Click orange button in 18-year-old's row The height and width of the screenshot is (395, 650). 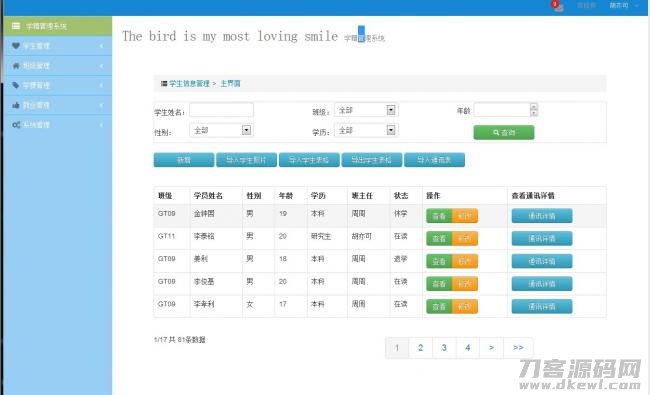click(x=465, y=261)
